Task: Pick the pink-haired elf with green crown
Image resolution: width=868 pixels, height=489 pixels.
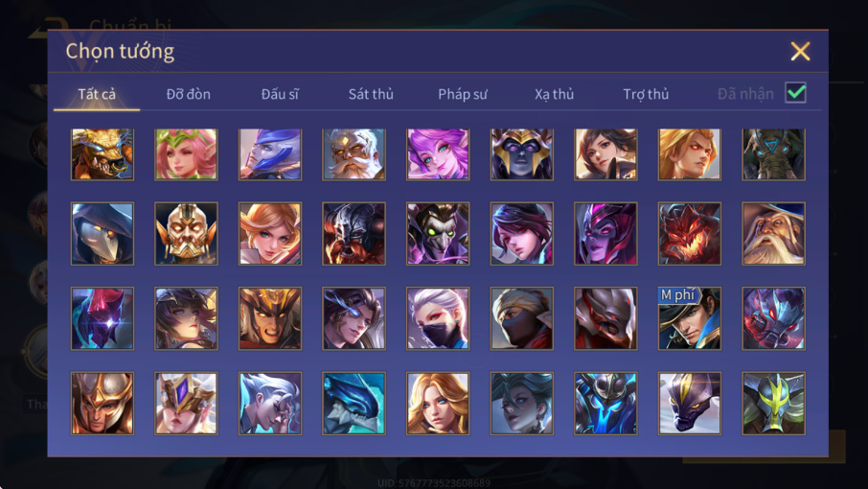Action: pyautogui.click(x=186, y=154)
